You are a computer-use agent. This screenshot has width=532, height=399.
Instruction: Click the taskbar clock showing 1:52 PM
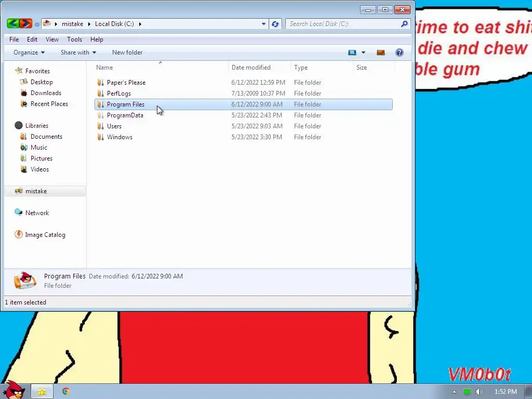[506, 392]
